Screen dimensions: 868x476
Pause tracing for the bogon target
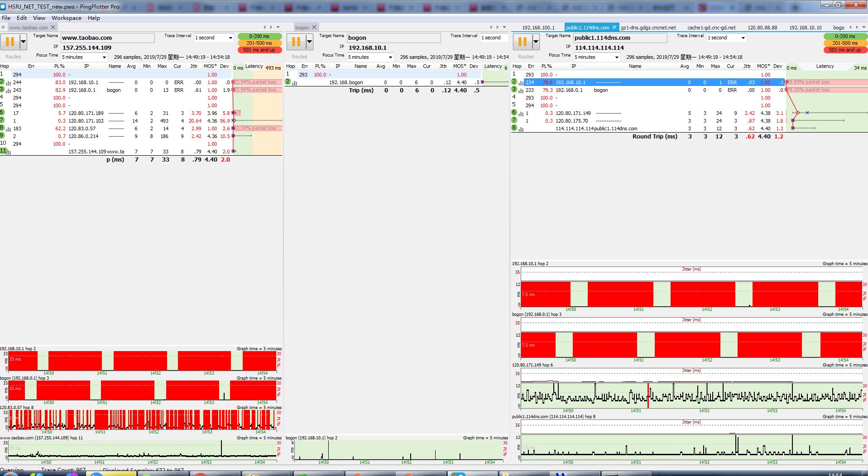[x=296, y=42]
